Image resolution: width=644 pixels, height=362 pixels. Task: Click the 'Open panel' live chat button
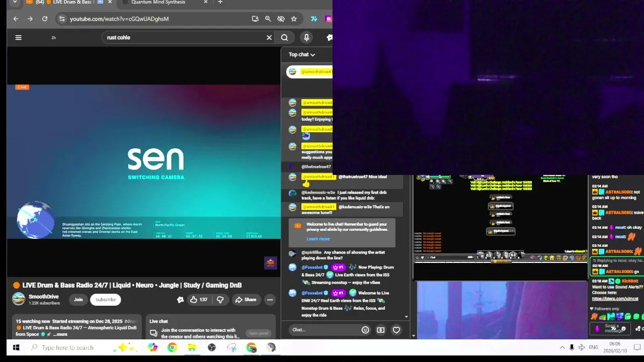pos(258,333)
